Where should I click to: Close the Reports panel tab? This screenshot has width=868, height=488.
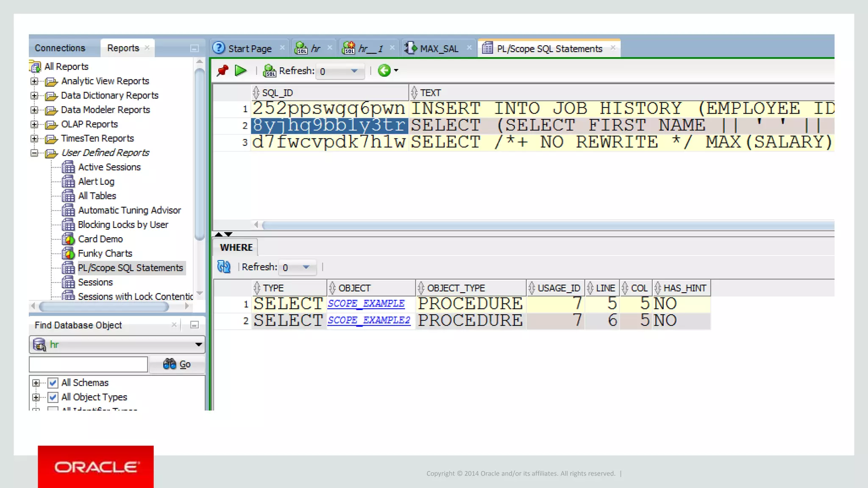[x=147, y=47]
